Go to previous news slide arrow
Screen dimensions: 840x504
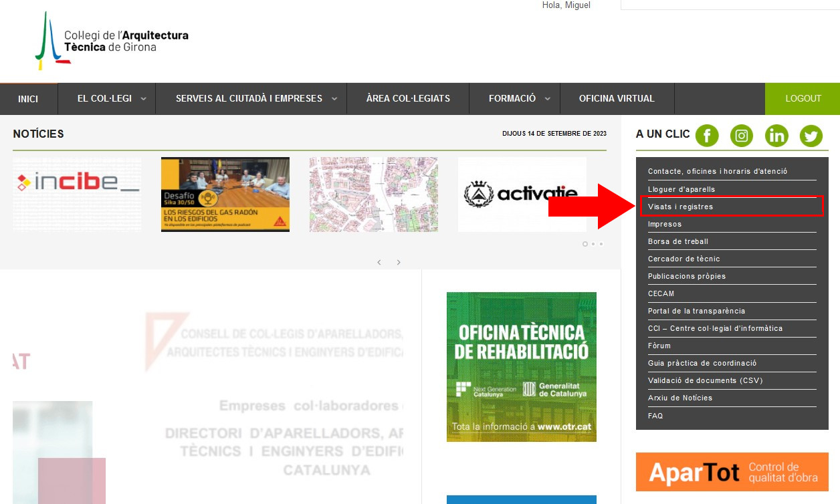tap(379, 262)
